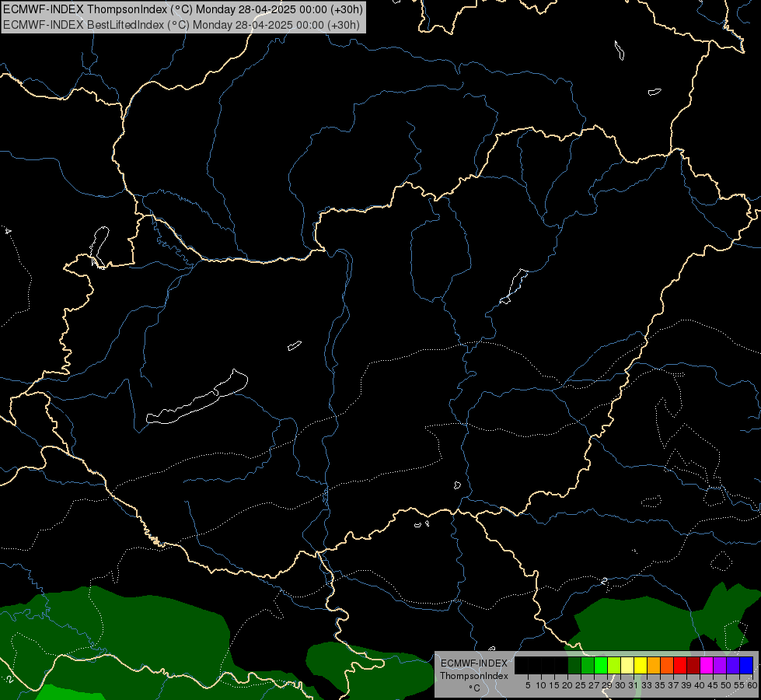Pick the dark green 20–25 legend swatch

pyautogui.click(x=574, y=665)
